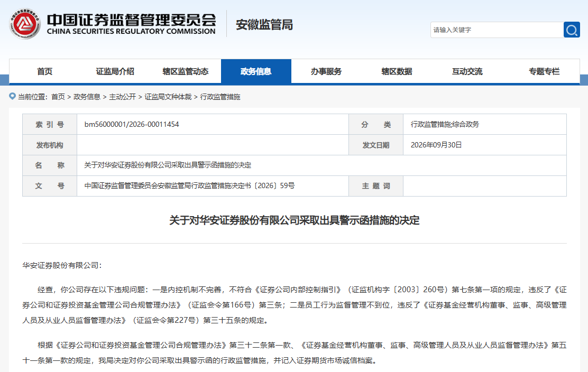
Task: Follow the 主动公开 breadcrumb link
Action: click(123, 97)
